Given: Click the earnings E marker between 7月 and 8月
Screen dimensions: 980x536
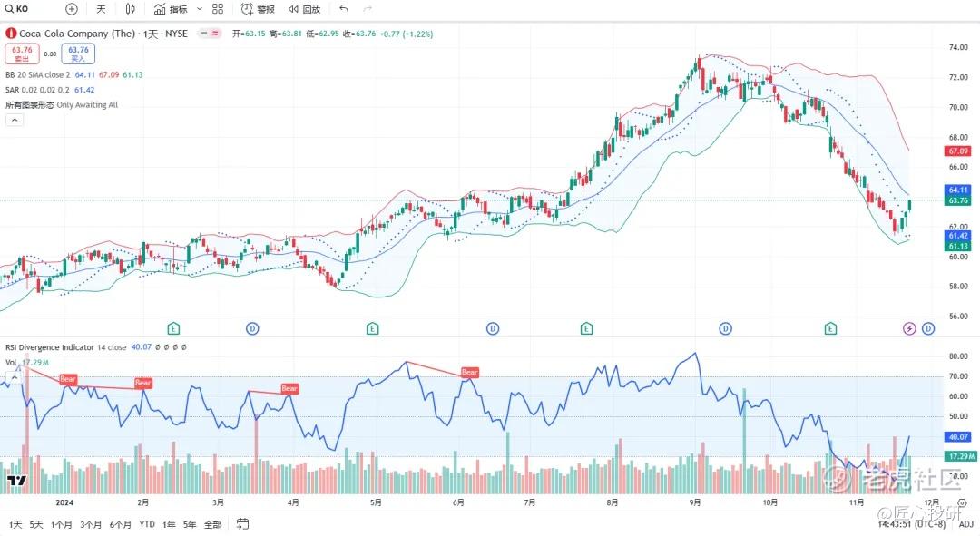Looking at the screenshot, I should (586, 328).
